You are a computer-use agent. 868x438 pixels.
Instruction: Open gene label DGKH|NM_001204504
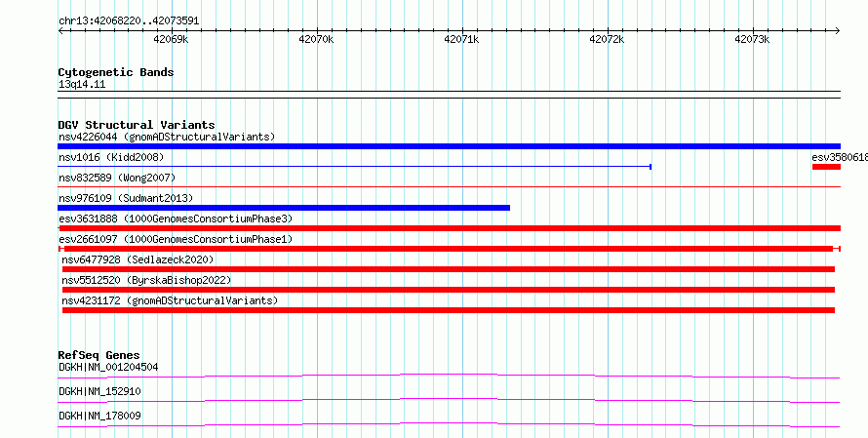108,367
